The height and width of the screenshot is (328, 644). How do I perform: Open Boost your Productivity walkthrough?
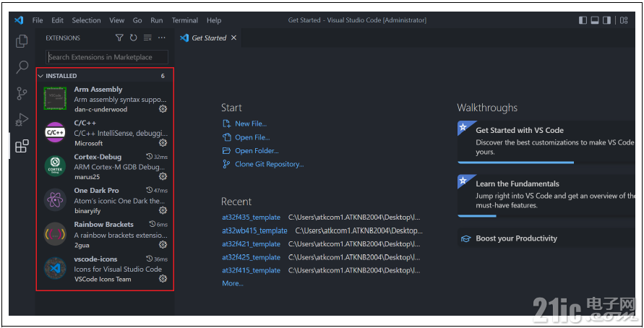(546, 238)
